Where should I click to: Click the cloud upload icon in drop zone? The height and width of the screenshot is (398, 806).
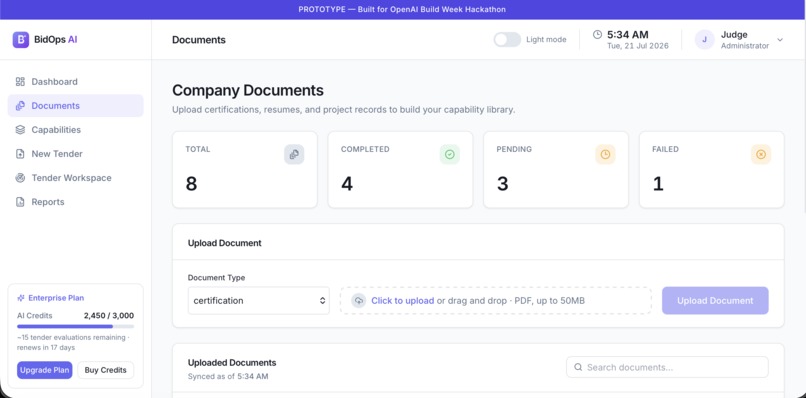coord(358,301)
